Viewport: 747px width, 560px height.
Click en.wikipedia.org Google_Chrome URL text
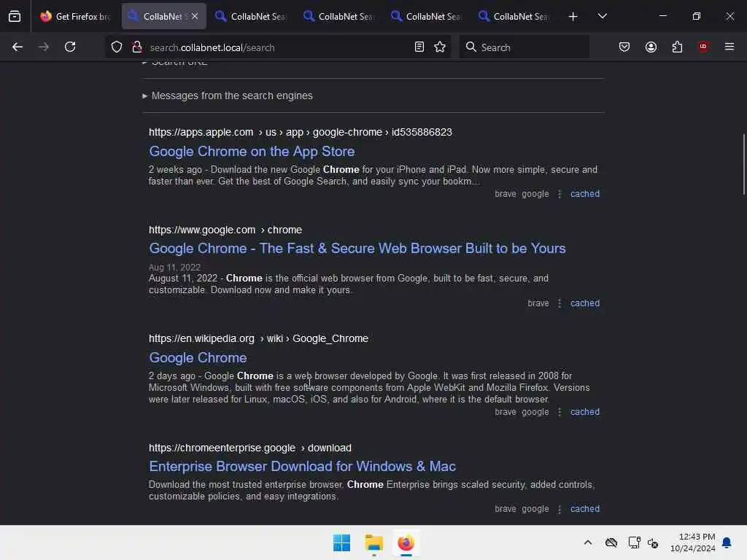pos(258,338)
